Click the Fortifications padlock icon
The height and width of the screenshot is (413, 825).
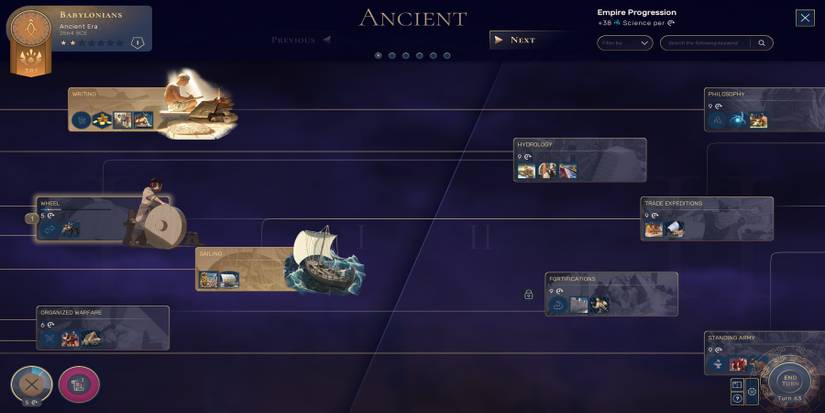point(528,295)
